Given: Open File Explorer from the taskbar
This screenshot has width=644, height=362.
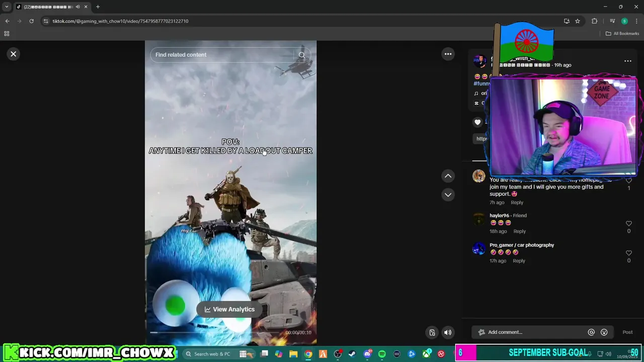Looking at the screenshot, I should click(x=293, y=354).
